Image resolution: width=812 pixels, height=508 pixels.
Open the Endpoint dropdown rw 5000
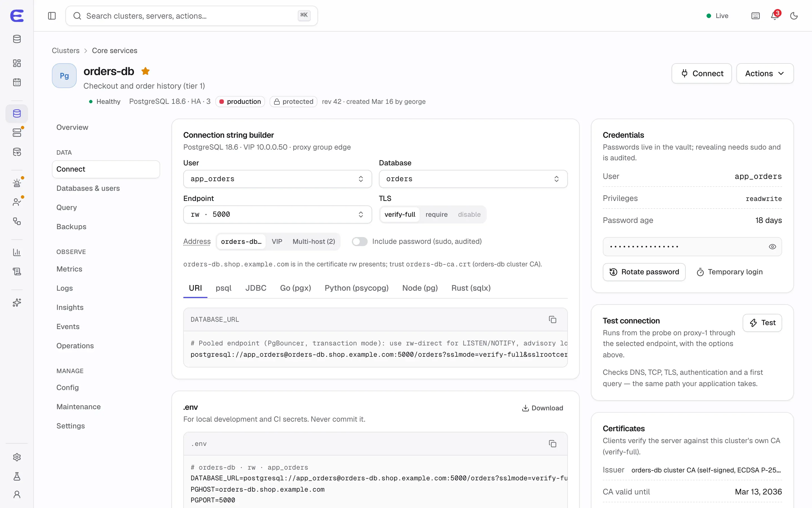point(277,214)
